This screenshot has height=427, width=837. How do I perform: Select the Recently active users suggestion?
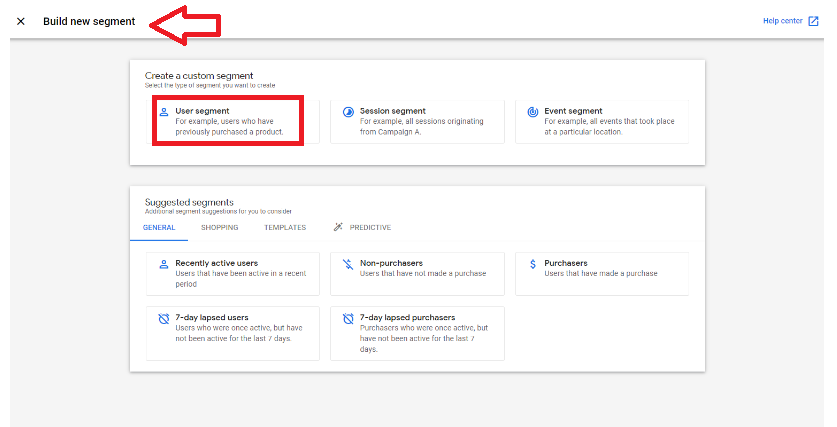point(233,274)
